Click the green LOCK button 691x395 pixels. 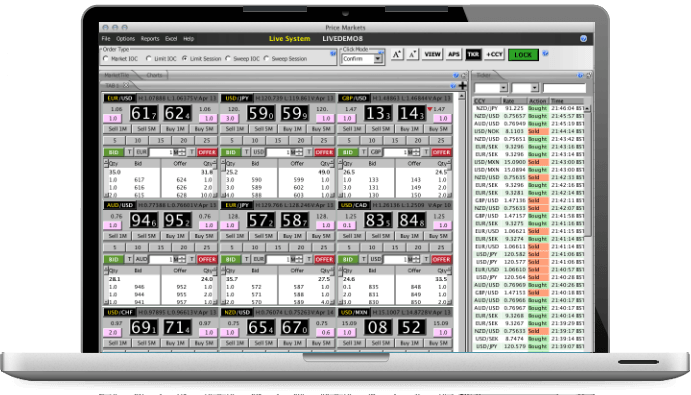[523, 55]
